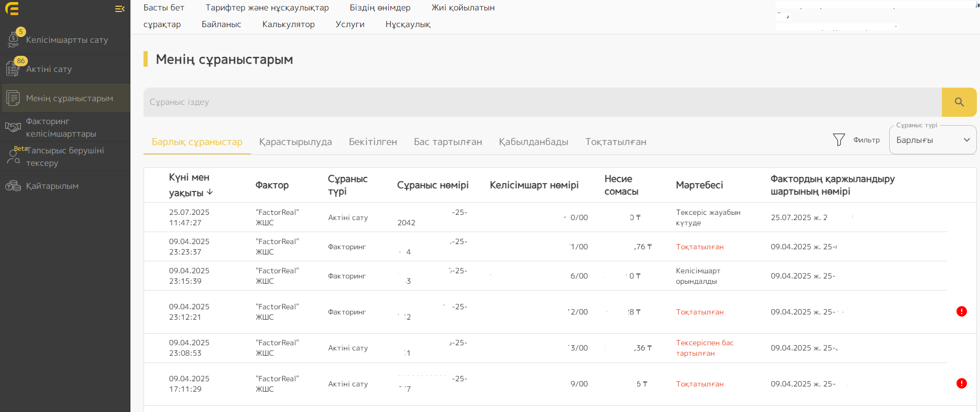Click the person search icon for Тапсырыс берушіні тексеру
The width and height of the screenshot is (980, 412).
[13, 156]
